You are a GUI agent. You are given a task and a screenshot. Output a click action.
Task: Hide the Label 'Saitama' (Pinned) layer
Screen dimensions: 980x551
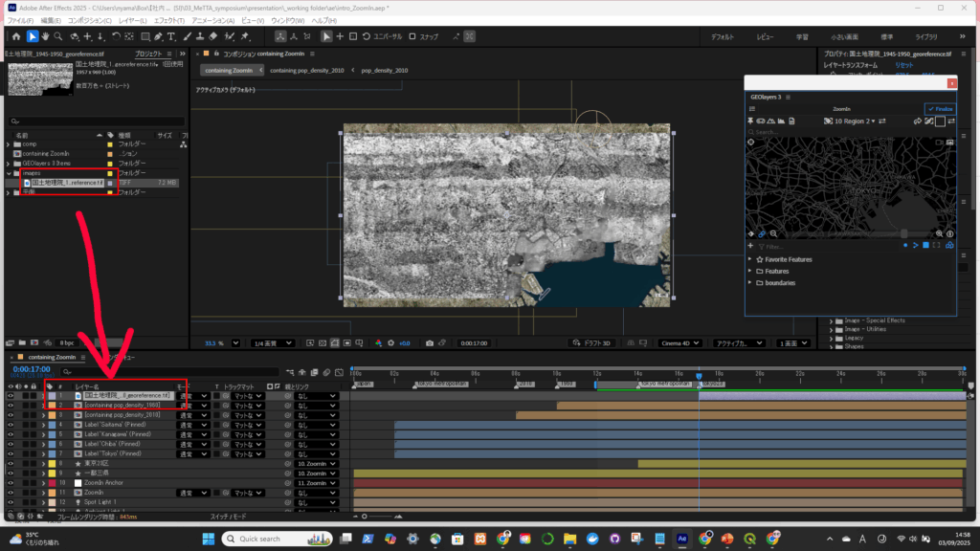click(x=11, y=425)
